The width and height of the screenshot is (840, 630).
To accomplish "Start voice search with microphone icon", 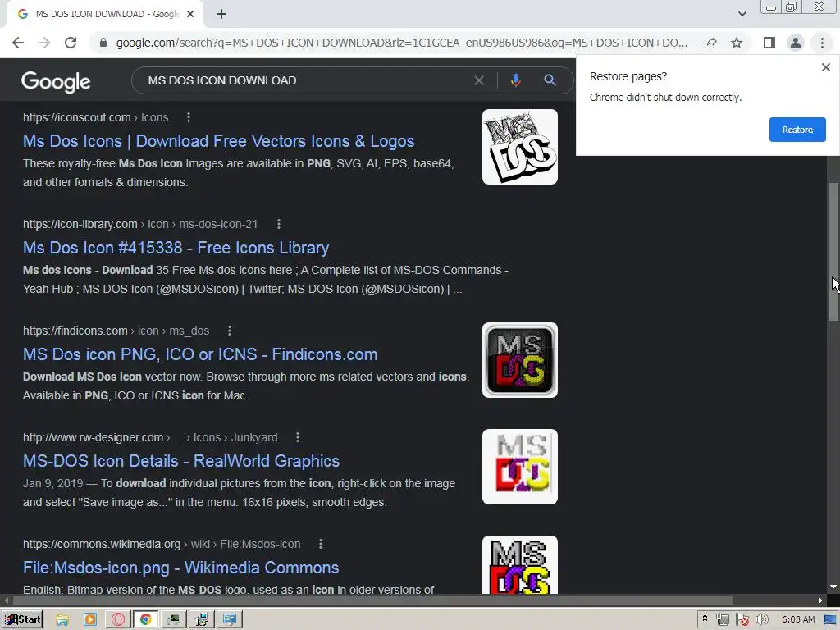I will [x=515, y=80].
